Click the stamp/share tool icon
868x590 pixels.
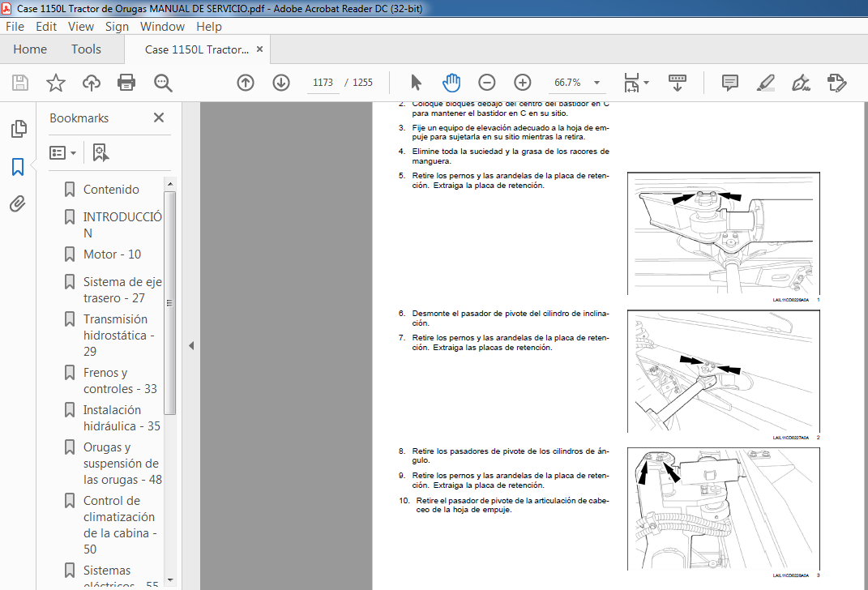[837, 83]
